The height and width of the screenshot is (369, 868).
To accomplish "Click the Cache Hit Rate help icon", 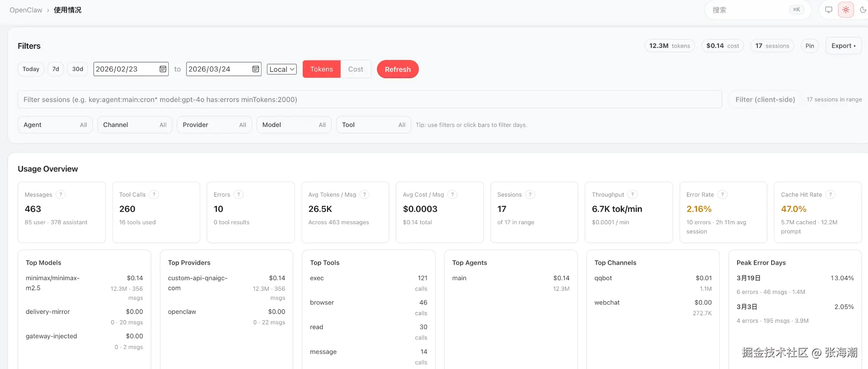I will pos(830,194).
